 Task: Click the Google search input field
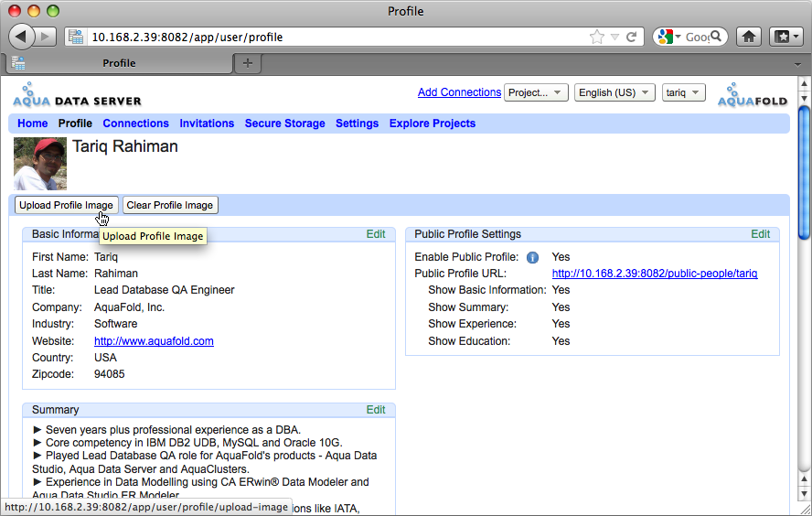tap(697, 37)
